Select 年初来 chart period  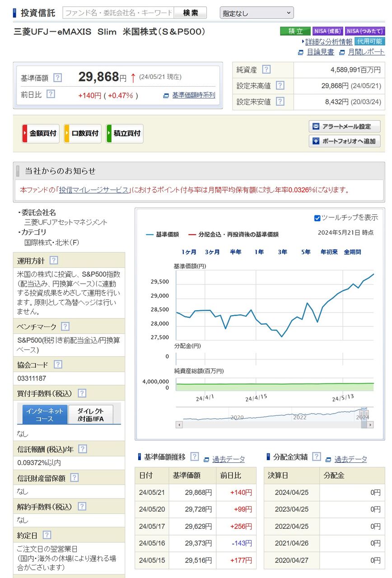coord(329,252)
